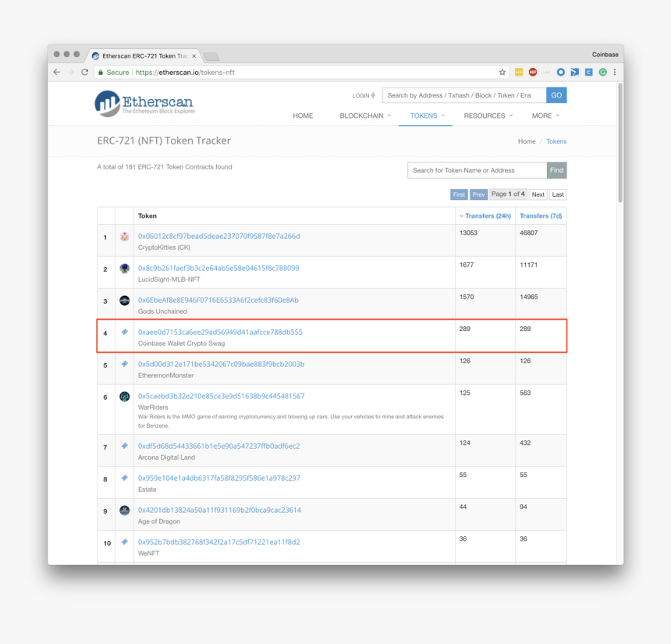Click the Page 1 of 4 indicator
Image resolution: width=671 pixels, height=644 pixels.
point(508,194)
